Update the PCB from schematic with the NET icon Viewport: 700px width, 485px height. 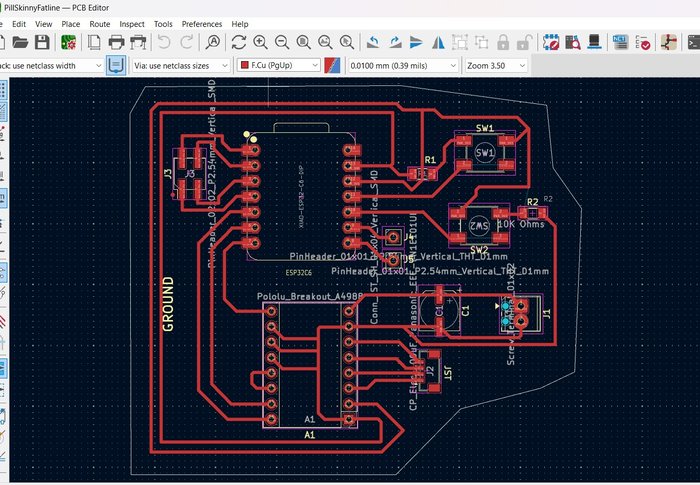620,42
